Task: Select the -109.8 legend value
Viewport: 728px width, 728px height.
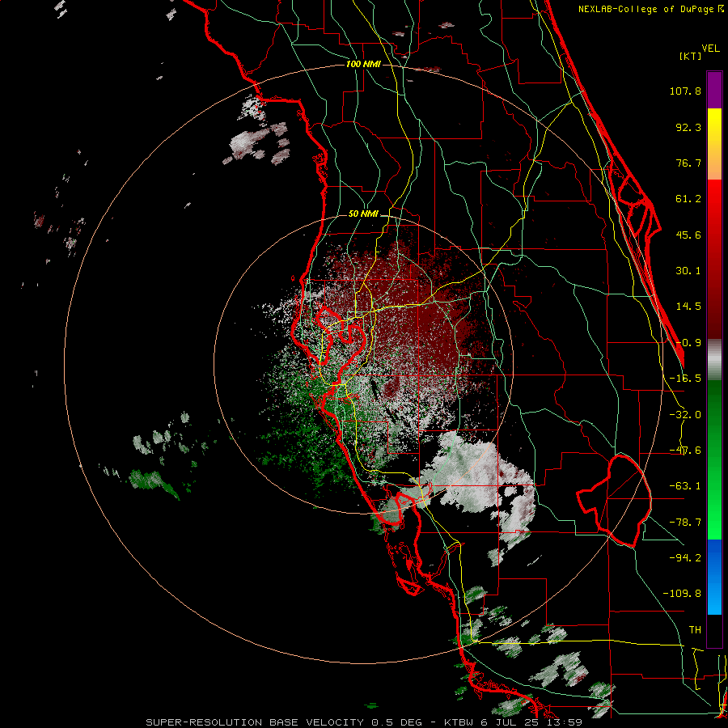Action: pyautogui.click(x=682, y=594)
